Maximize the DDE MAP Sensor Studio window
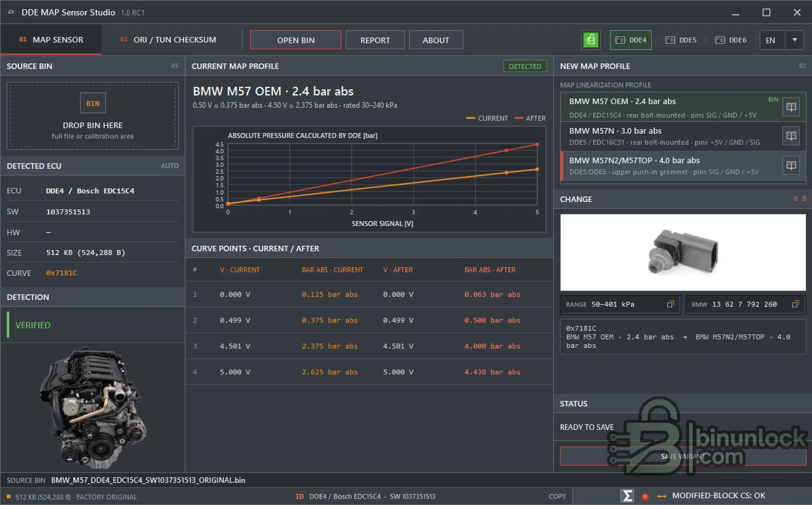The width and height of the screenshot is (812, 505). [766, 13]
